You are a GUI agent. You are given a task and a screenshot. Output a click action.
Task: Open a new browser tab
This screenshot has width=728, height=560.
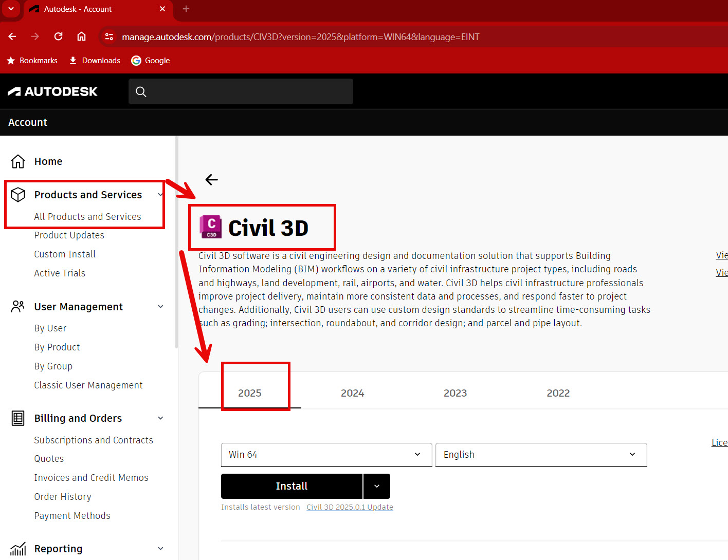pos(186,9)
